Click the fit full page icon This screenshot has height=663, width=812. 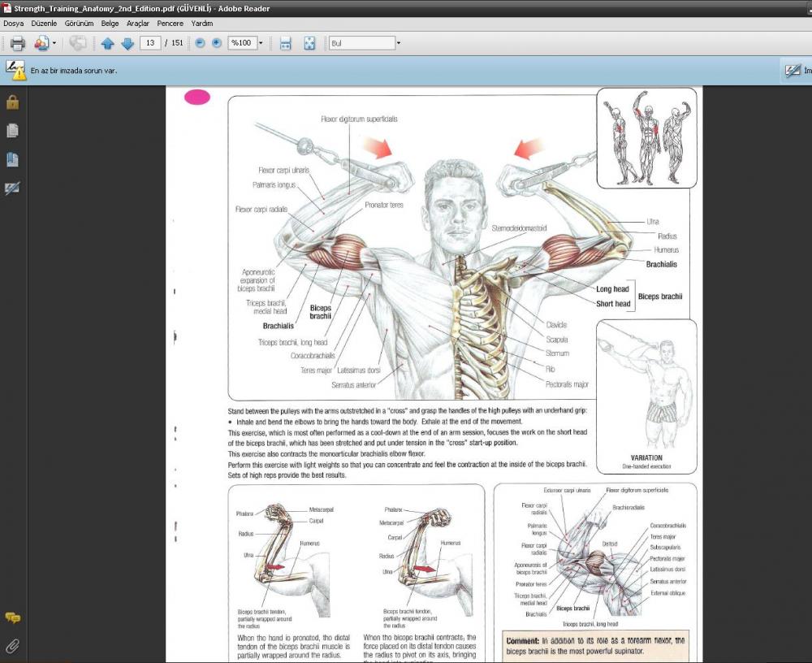[309, 44]
